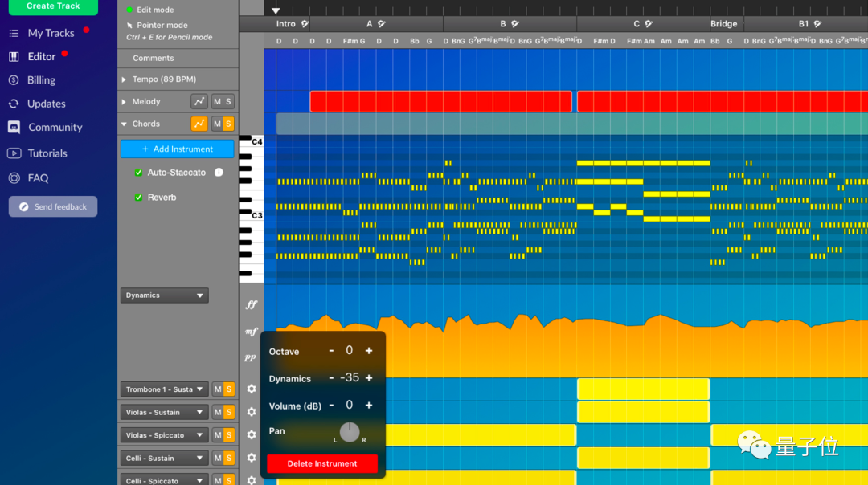Viewport: 868px width, 485px height.
Task: Mute the Chords track
Action: [217, 124]
